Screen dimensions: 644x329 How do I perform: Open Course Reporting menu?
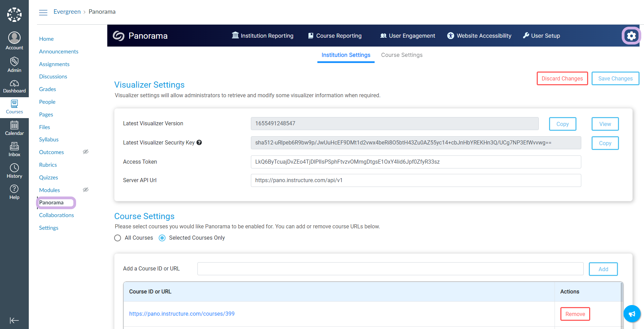click(335, 36)
